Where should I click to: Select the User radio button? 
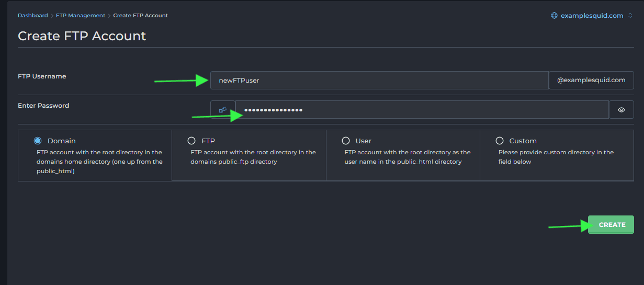tap(345, 141)
